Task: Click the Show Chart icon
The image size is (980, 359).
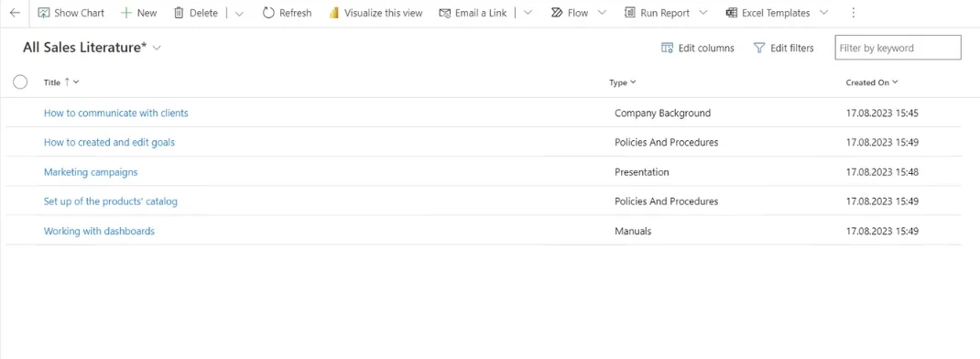Action: (44, 13)
